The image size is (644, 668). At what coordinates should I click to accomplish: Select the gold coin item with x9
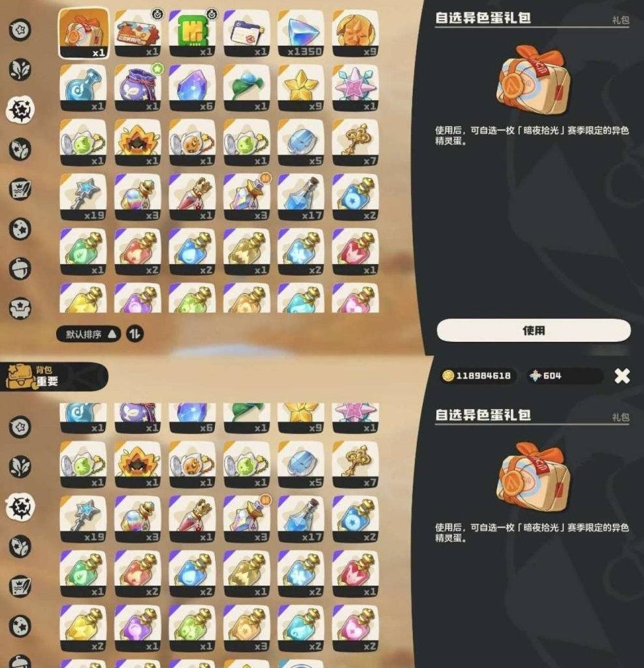(355, 33)
